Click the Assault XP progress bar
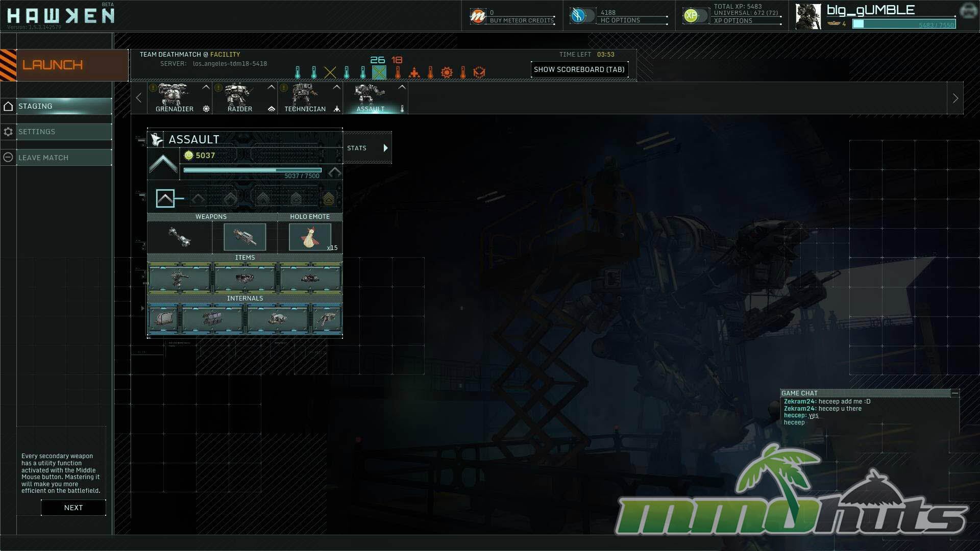The image size is (980, 551). click(252, 170)
